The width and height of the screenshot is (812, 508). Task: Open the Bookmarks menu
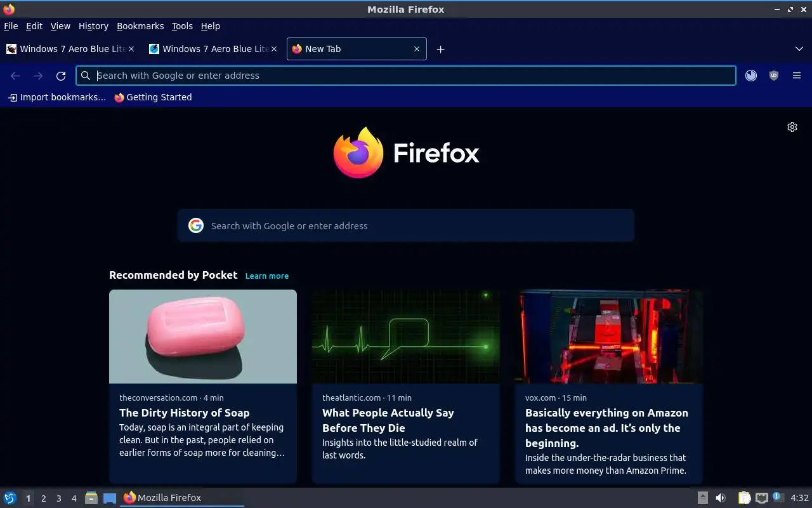point(140,26)
